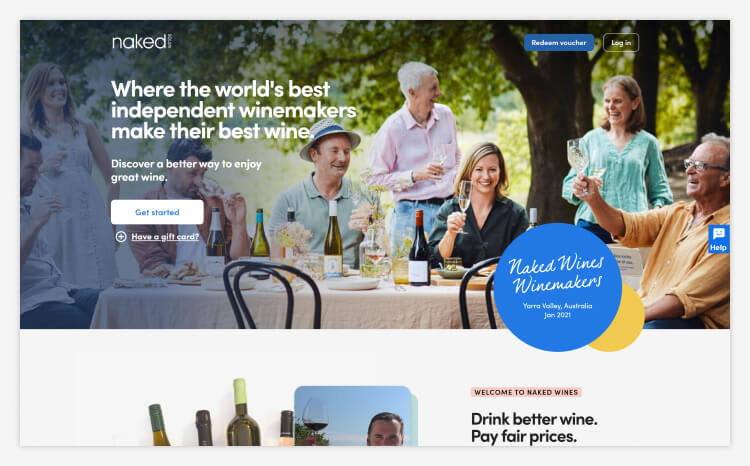Click the Help label under chat icon

click(x=718, y=247)
